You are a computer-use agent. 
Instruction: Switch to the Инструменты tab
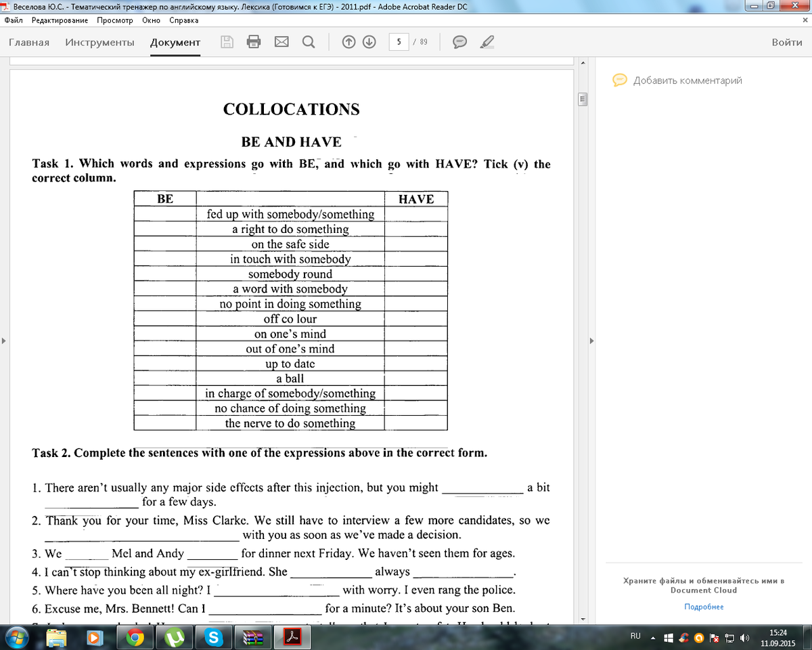99,42
